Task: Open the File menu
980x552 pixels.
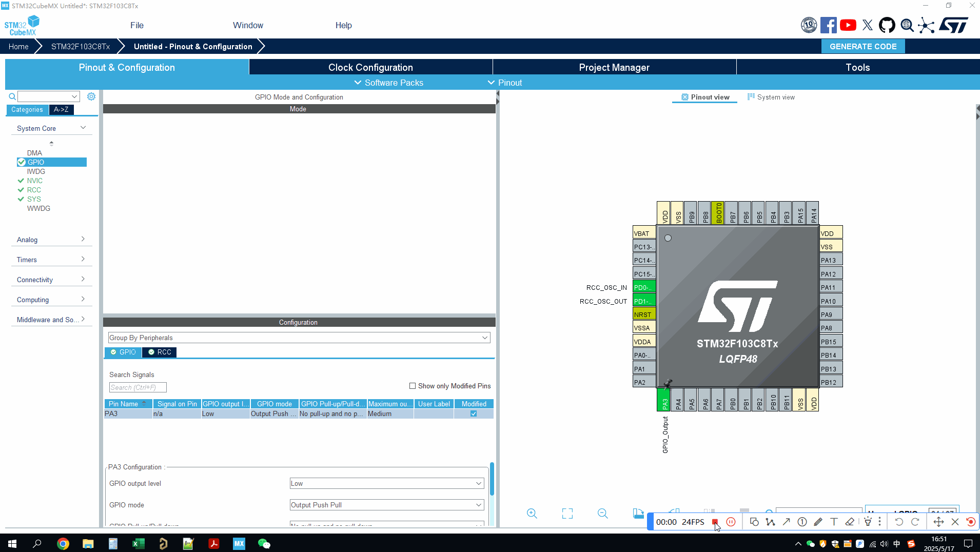Action: coord(137,25)
